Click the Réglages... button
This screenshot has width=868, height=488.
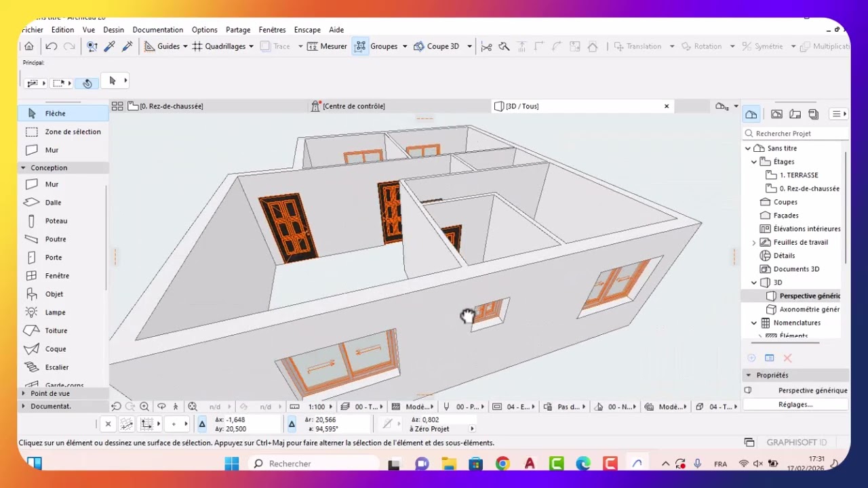coord(795,405)
